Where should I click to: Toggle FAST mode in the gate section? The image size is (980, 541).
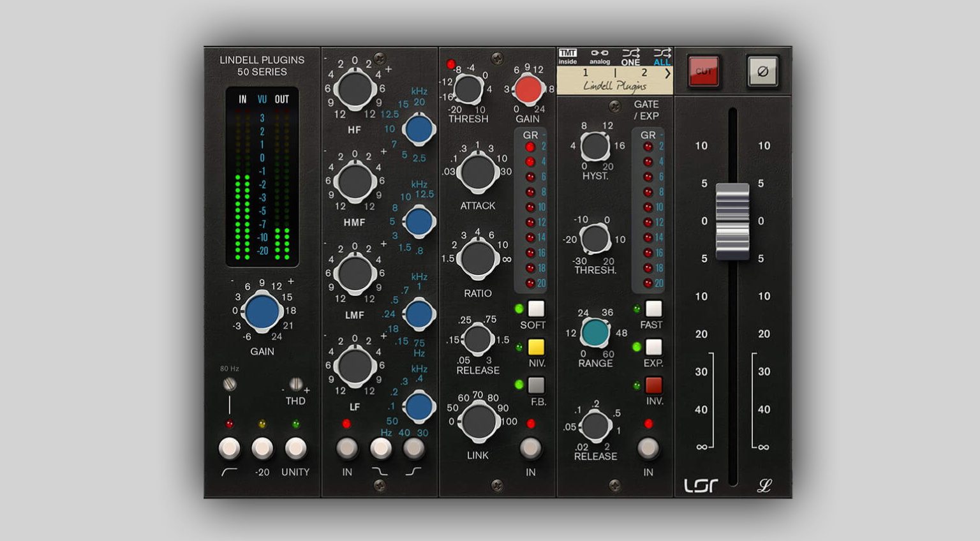653,309
